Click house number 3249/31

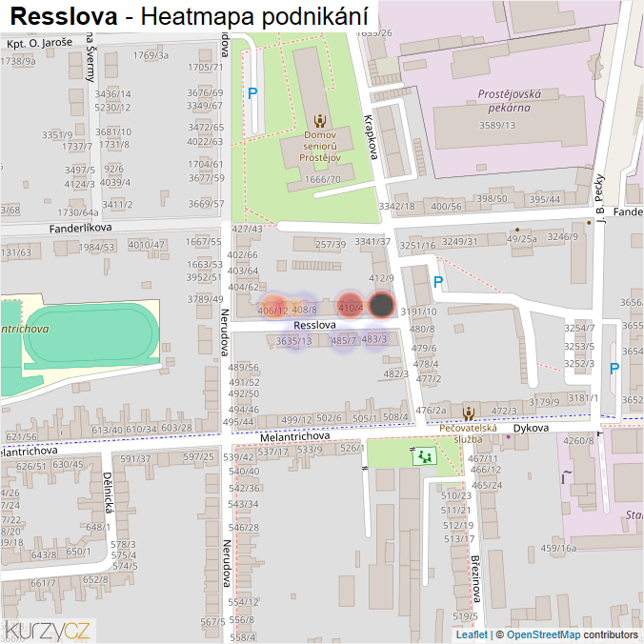click(459, 242)
